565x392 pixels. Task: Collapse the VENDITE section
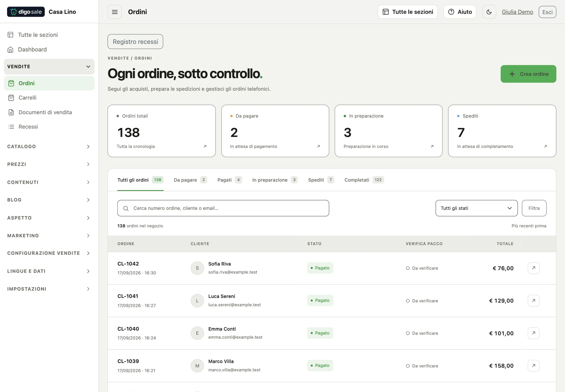click(x=49, y=67)
